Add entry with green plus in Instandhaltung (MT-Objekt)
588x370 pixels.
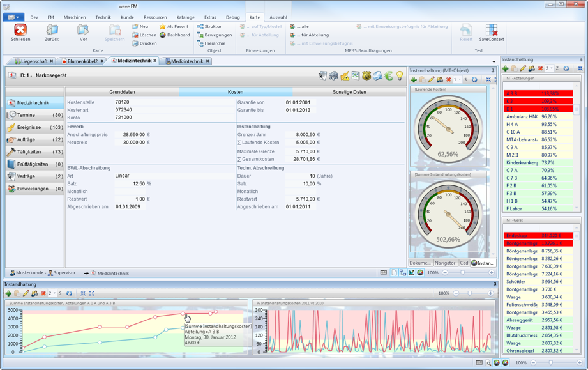(x=414, y=80)
